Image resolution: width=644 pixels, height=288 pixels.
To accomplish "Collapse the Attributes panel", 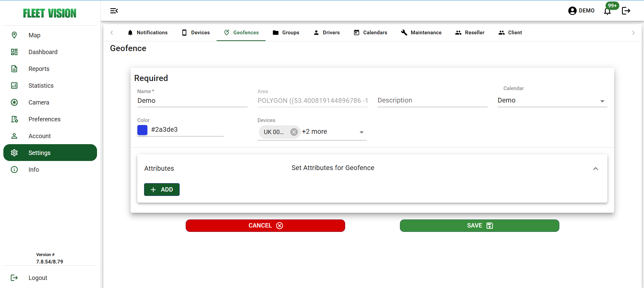I will (x=595, y=169).
